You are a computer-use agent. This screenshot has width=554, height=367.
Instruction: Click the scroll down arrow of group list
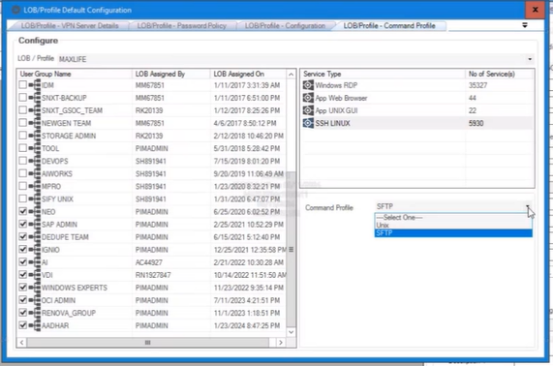(x=291, y=332)
